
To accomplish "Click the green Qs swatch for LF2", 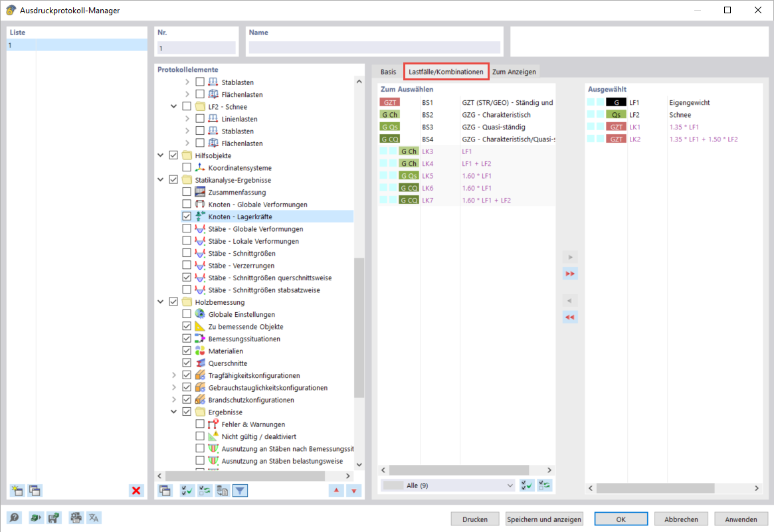I will coord(616,114).
